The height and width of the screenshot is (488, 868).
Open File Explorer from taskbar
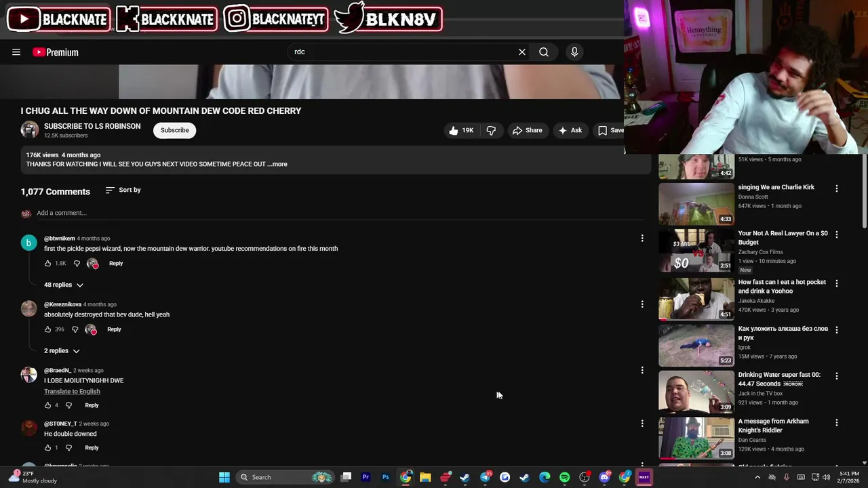[x=425, y=477]
